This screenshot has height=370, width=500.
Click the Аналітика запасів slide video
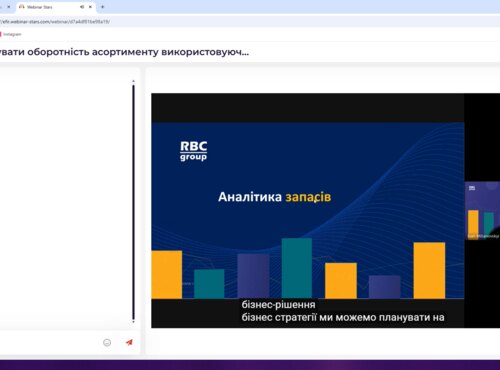tap(307, 211)
